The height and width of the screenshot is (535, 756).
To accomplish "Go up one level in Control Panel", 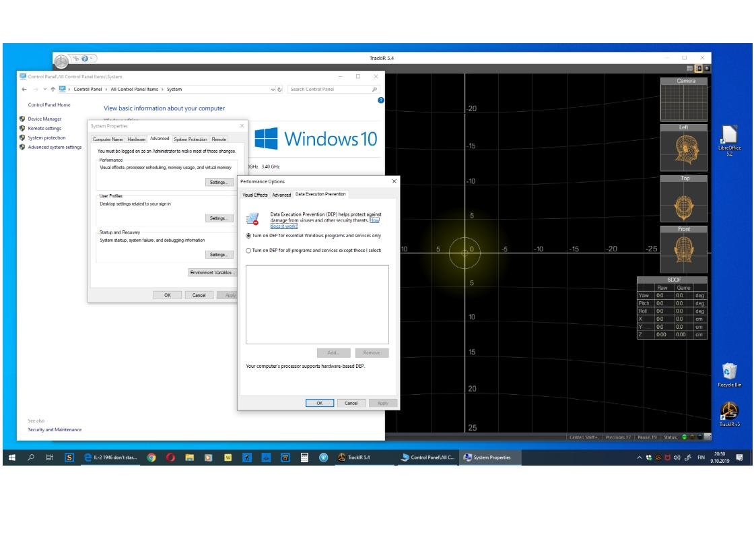I will [x=53, y=89].
